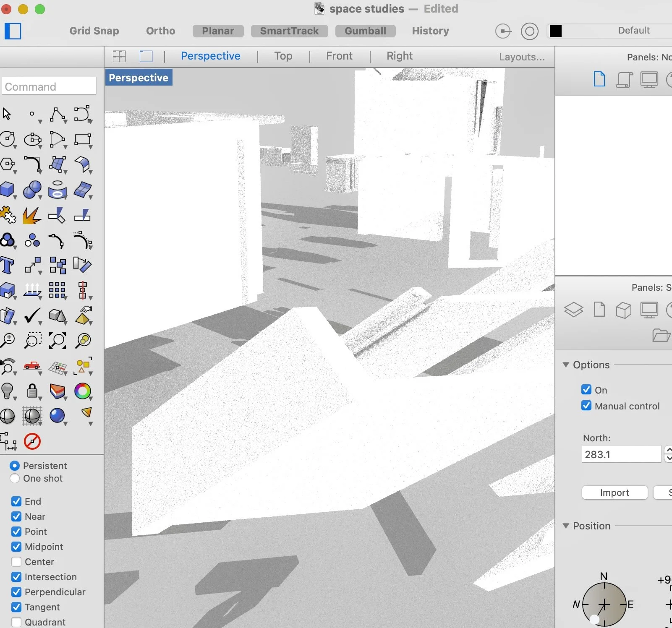Collapse the Position section

click(x=566, y=526)
